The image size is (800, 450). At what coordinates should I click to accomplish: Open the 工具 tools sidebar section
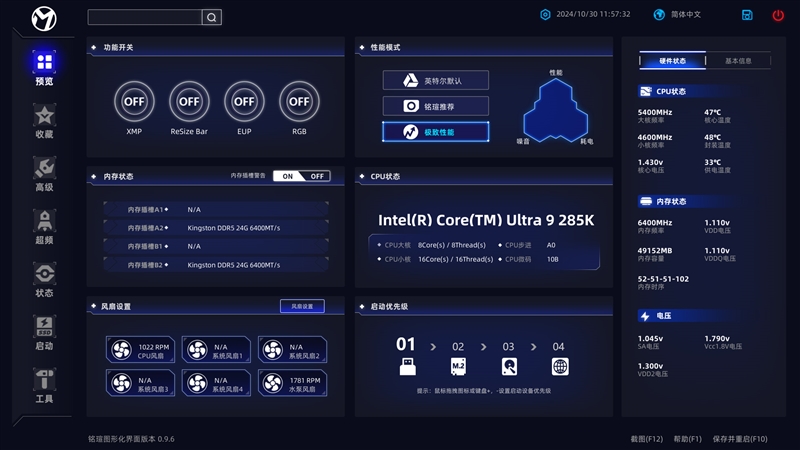(44, 385)
